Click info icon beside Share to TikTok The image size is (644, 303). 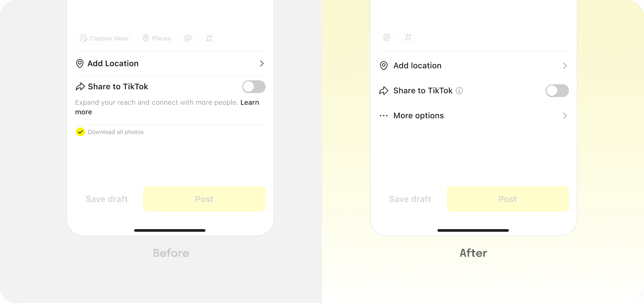pyautogui.click(x=459, y=91)
